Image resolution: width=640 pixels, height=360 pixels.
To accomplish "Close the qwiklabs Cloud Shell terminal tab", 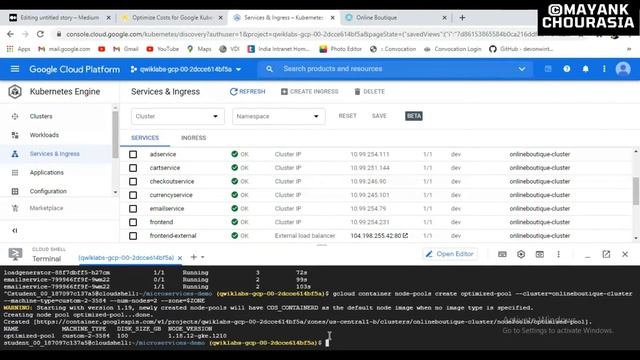I will point(180,258).
